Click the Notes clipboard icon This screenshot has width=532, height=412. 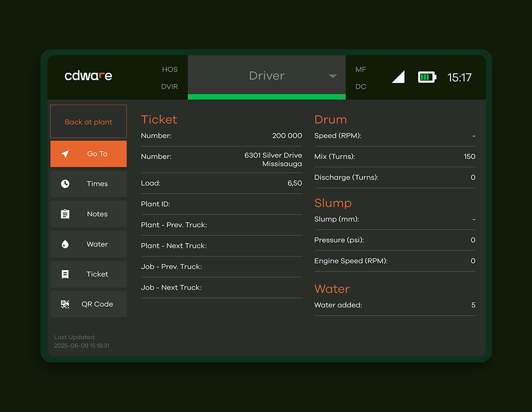coord(65,214)
